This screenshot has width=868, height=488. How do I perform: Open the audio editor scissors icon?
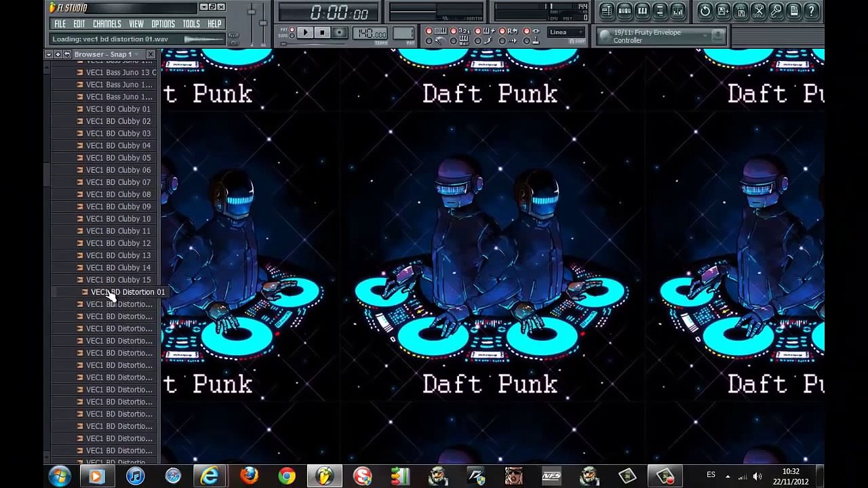point(758,10)
